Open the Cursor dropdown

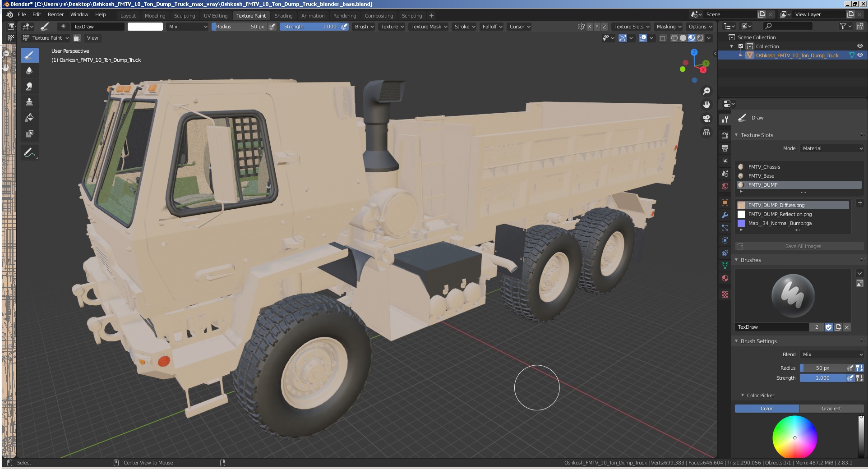pyautogui.click(x=520, y=27)
